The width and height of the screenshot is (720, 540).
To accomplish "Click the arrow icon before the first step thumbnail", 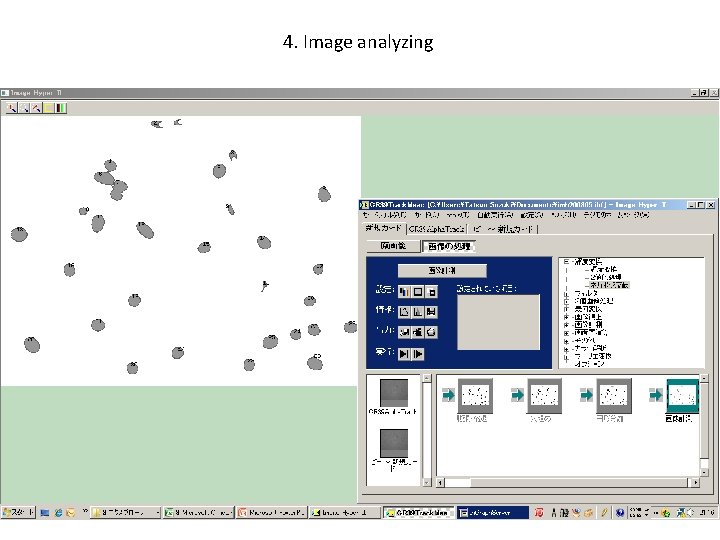I will click(448, 395).
